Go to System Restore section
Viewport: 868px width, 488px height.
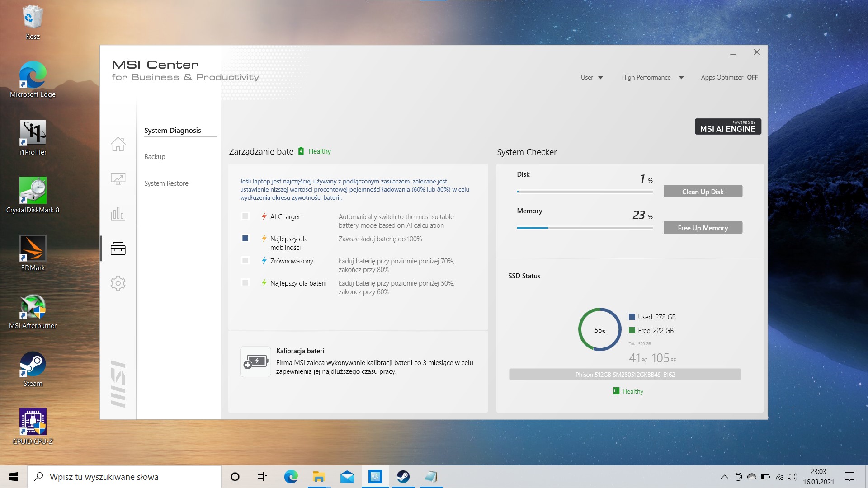[166, 183]
